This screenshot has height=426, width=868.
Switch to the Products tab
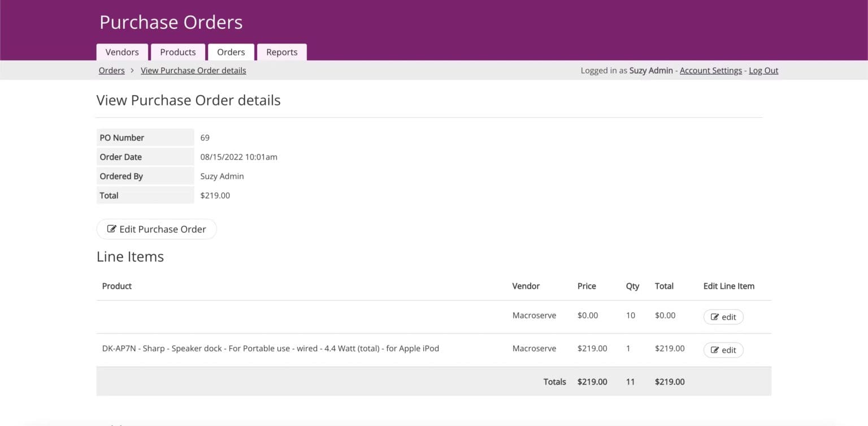(x=177, y=51)
